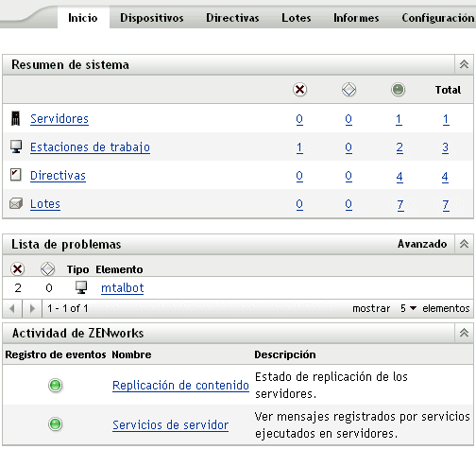The height and width of the screenshot is (449, 476).
Task: Click the Servidores server tower icon
Action: click(15, 118)
